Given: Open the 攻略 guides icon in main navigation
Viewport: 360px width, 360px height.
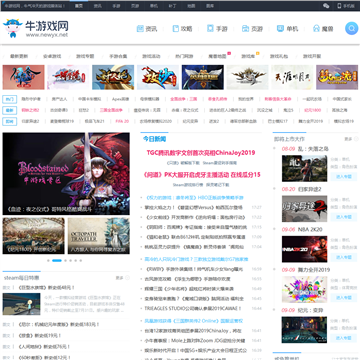Looking at the screenshot, I should (175, 29).
